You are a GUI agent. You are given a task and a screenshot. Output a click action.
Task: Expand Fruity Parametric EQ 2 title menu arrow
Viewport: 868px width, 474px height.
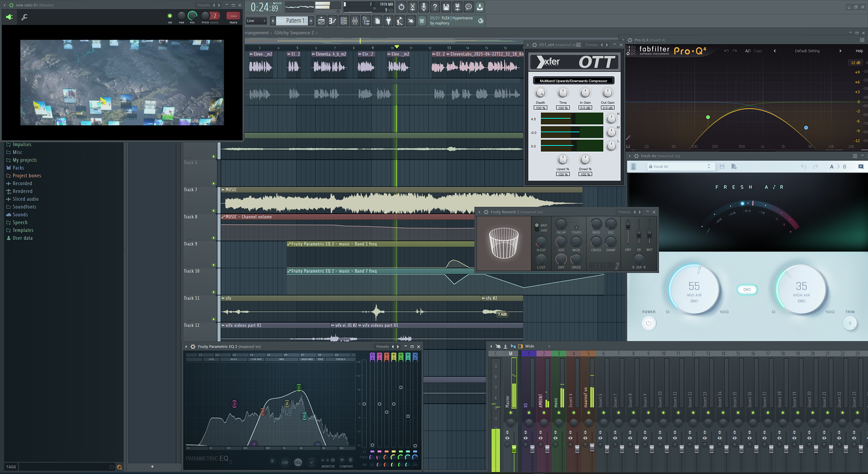186,347
